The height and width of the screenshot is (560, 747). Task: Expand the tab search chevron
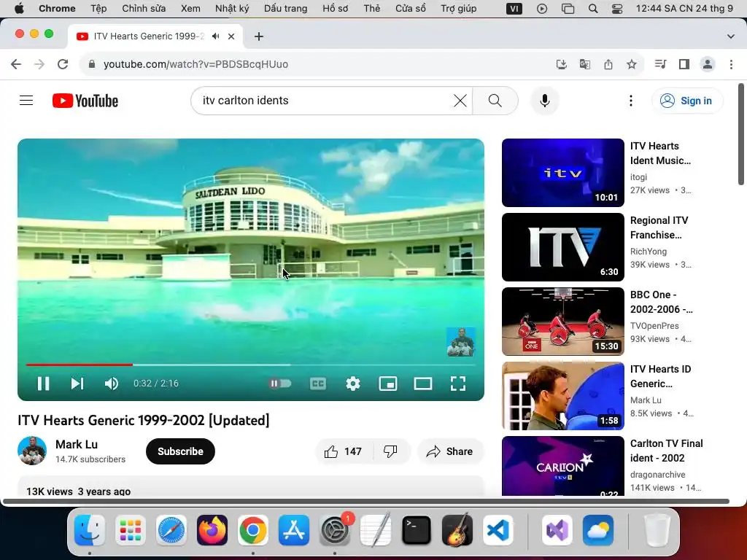coord(730,36)
